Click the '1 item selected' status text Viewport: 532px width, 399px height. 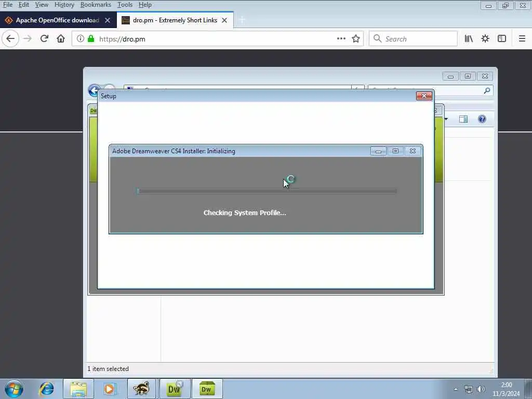point(108,369)
